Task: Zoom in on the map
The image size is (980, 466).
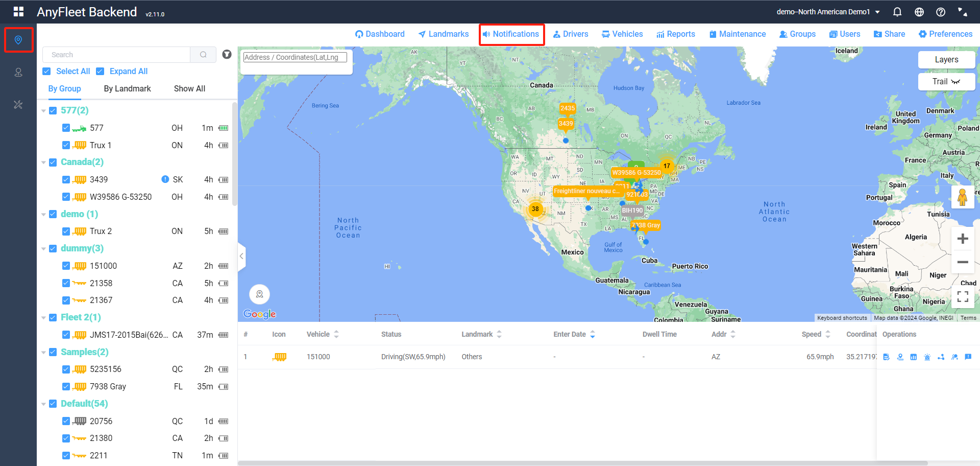Action: tap(963, 239)
